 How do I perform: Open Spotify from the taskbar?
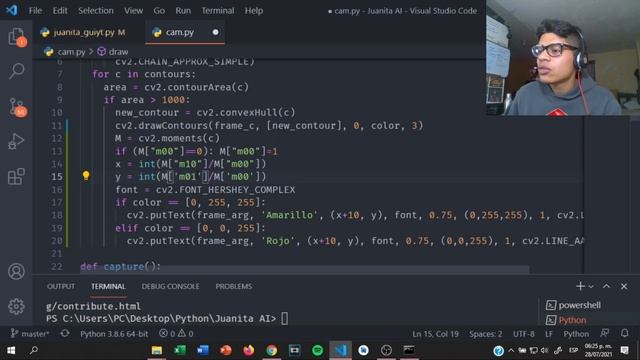tap(317, 350)
